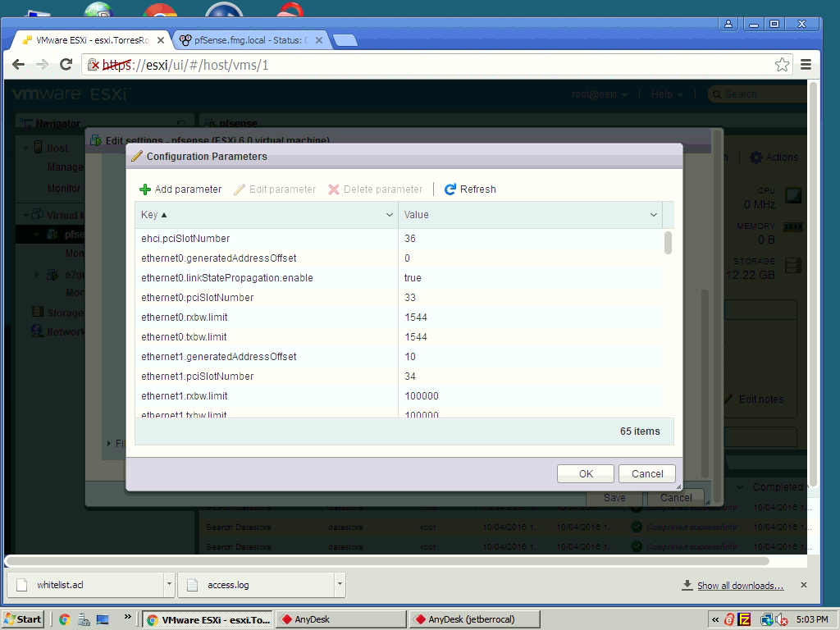840x630 pixels.
Task: Click the taskbar clock showing 5:03 PM
Action: [x=812, y=620]
